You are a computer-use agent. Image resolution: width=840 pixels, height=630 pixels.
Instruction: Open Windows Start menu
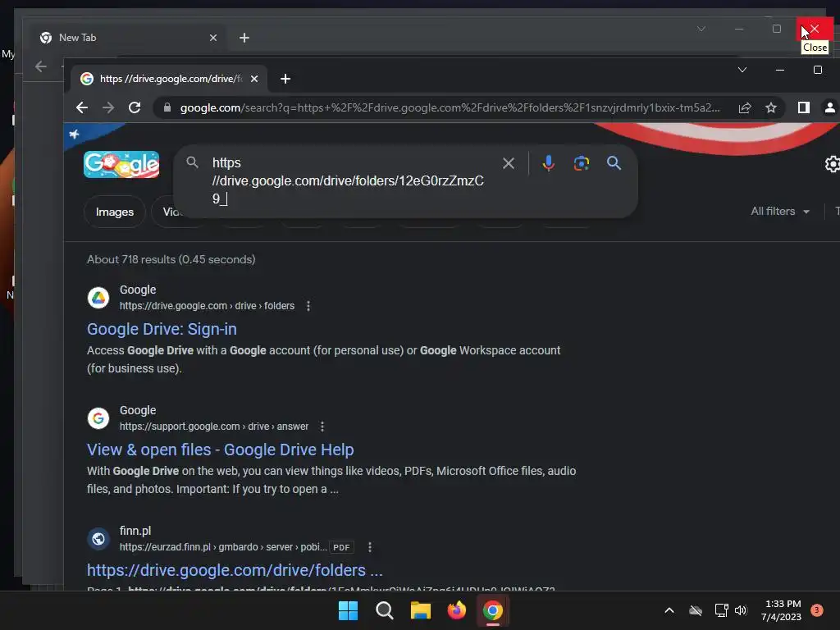pyautogui.click(x=348, y=610)
